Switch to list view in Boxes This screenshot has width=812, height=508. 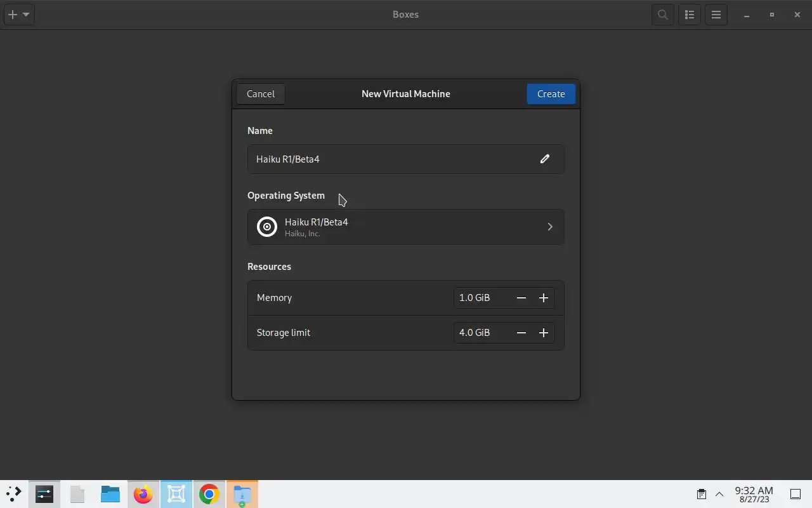(690, 15)
